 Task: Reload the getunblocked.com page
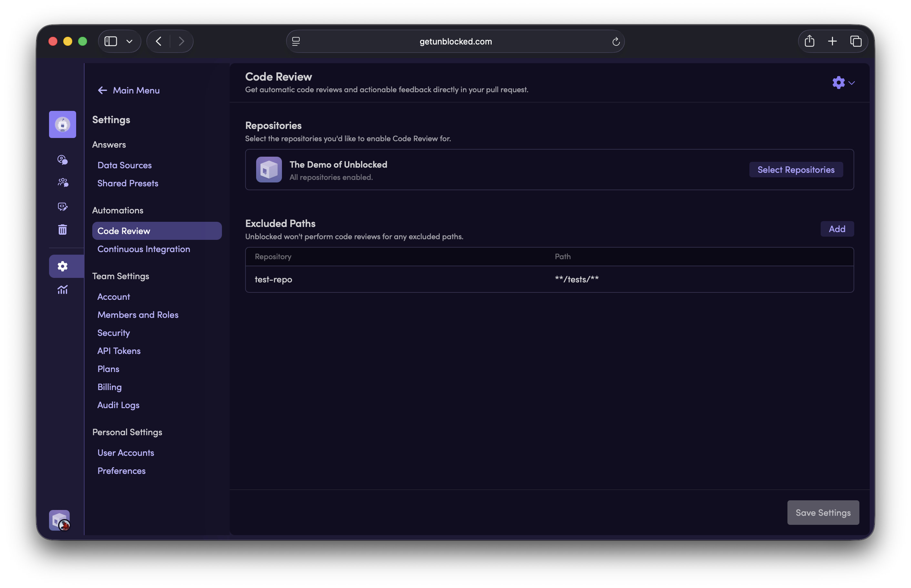click(x=616, y=42)
